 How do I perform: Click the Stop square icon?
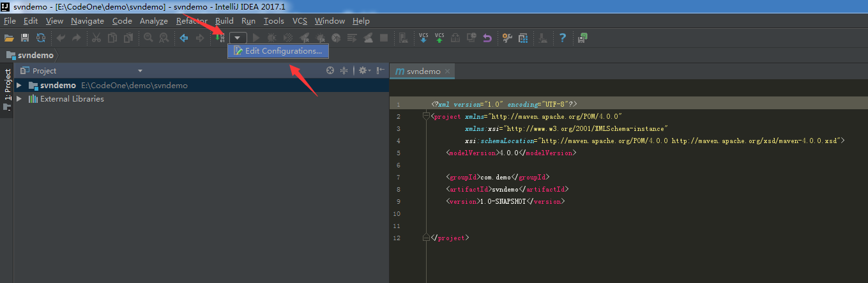coord(384,38)
